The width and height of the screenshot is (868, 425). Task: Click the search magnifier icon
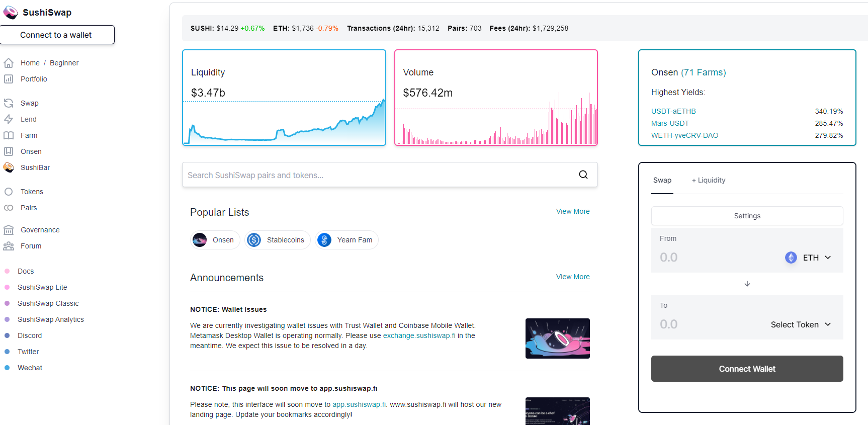point(583,175)
